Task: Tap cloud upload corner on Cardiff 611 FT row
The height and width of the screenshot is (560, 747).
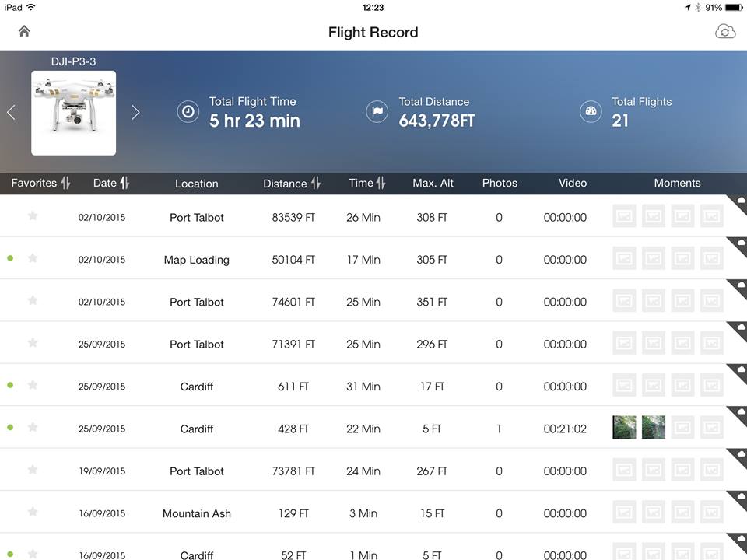Action: (x=739, y=372)
